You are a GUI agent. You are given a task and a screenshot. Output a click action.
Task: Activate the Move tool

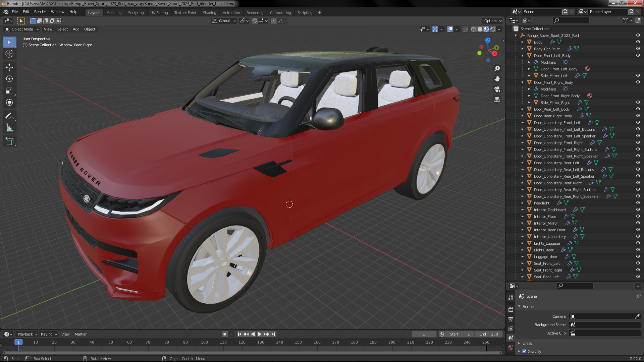pos(9,67)
